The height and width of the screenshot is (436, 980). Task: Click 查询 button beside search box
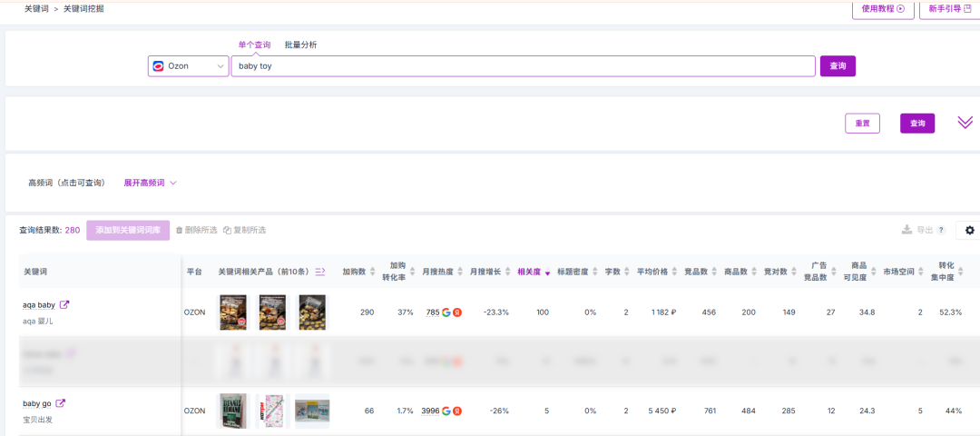[838, 65]
